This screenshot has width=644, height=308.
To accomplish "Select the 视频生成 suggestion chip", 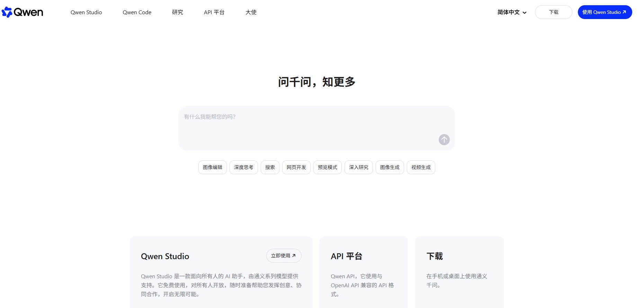I will [421, 167].
